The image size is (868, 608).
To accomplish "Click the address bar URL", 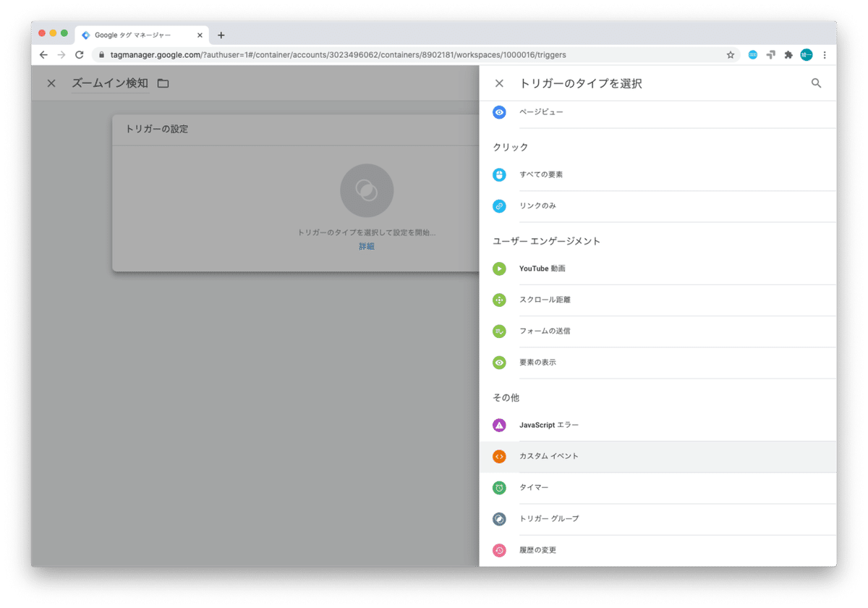I will pyautogui.click(x=338, y=55).
